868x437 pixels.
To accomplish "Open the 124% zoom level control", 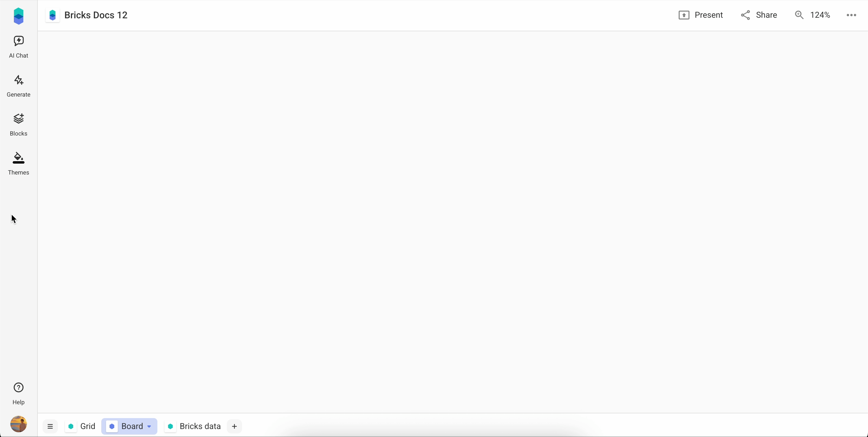I will (820, 15).
